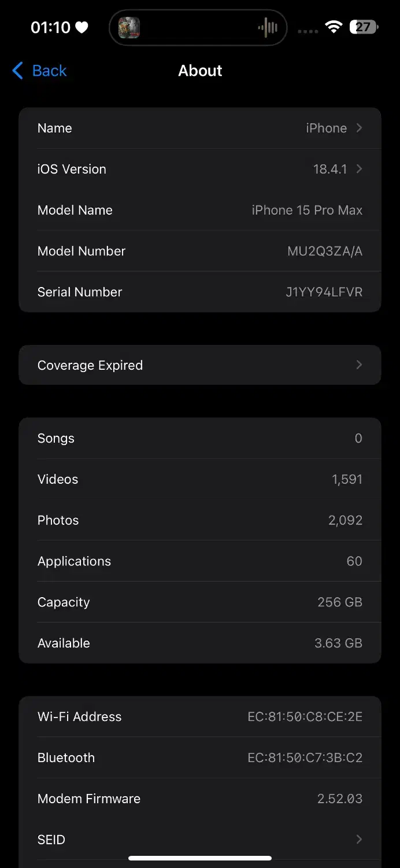This screenshot has height=868, width=400.
Task: Tap the Model Name row
Action: coord(199,210)
